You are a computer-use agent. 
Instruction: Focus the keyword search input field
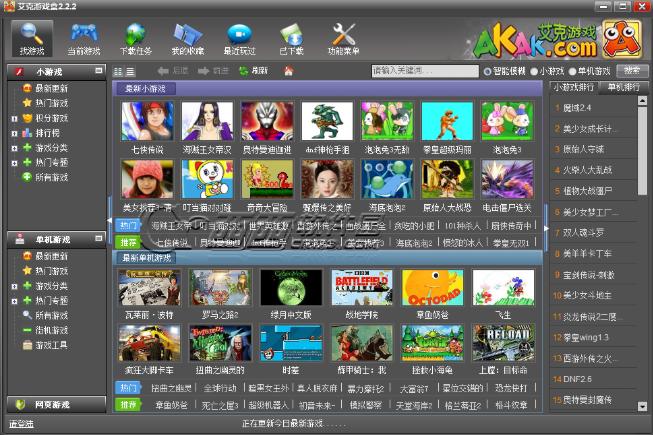(425, 71)
